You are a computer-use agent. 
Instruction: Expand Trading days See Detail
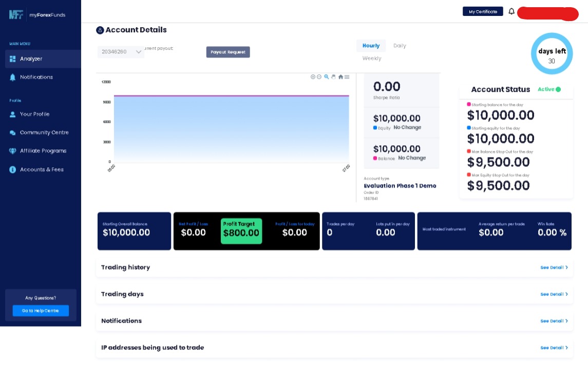click(x=554, y=294)
